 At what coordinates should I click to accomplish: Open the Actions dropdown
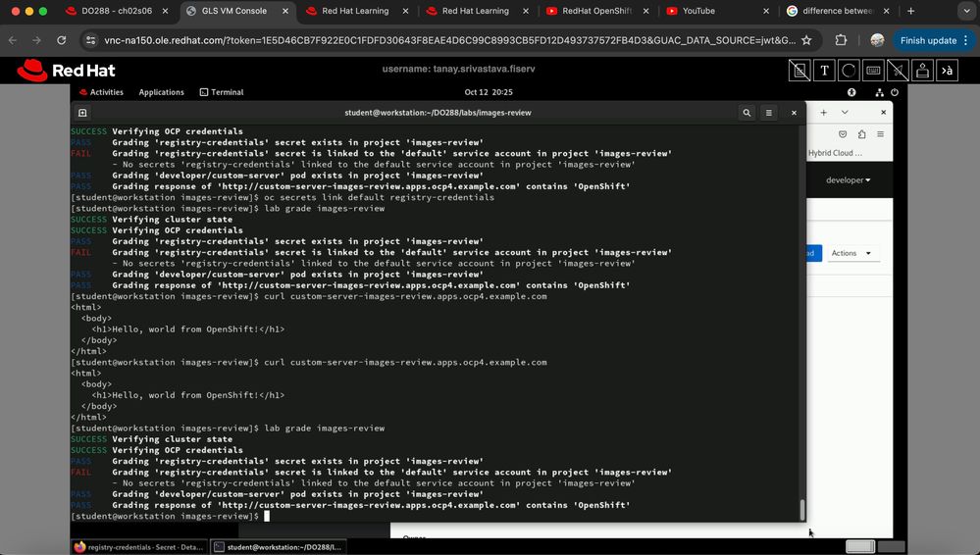(851, 253)
